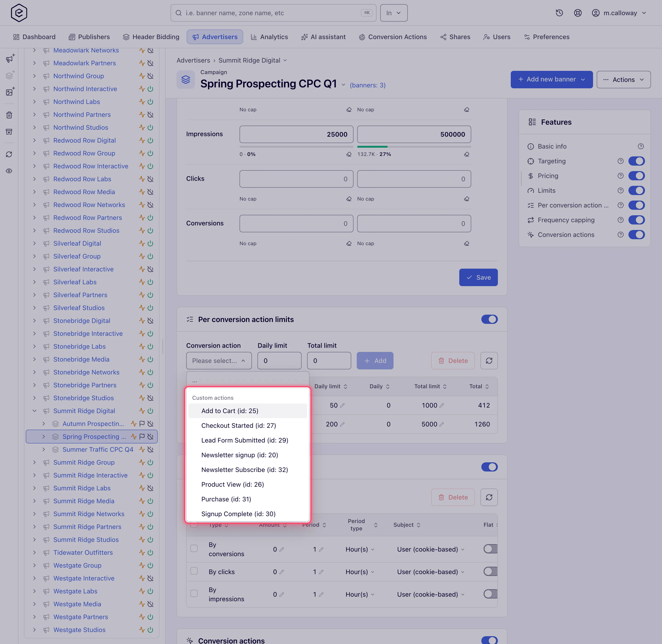The height and width of the screenshot is (644, 662).
Task: Click the Add new banner button
Action: [x=551, y=80]
